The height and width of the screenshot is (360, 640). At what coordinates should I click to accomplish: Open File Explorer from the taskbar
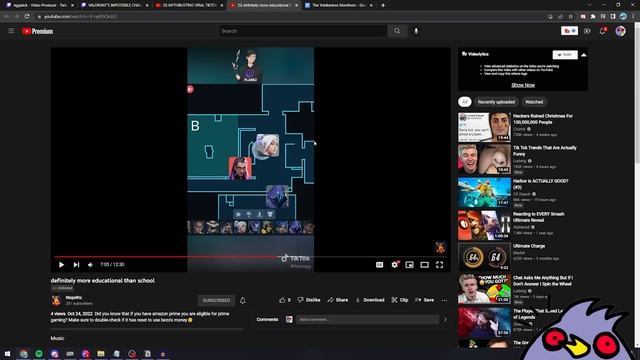pyautogui.click(x=101, y=353)
